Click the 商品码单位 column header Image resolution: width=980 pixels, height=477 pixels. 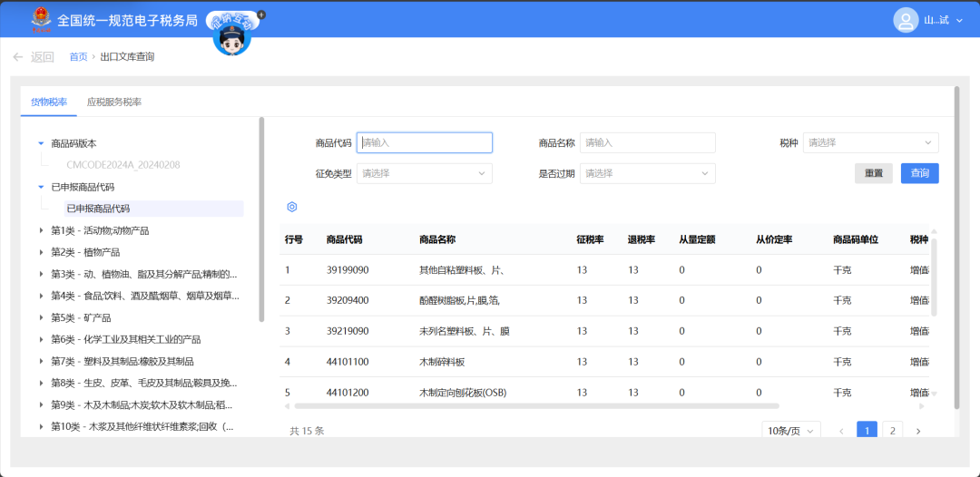(856, 239)
